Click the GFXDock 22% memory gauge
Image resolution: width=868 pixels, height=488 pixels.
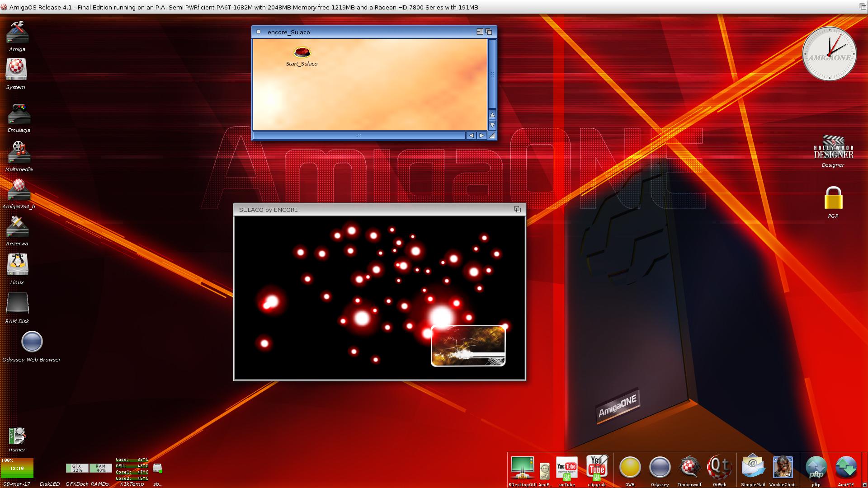click(77, 468)
